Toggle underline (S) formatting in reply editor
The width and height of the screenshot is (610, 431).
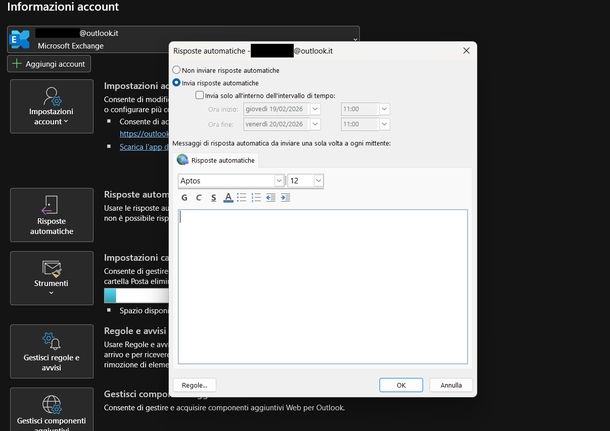(x=213, y=198)
